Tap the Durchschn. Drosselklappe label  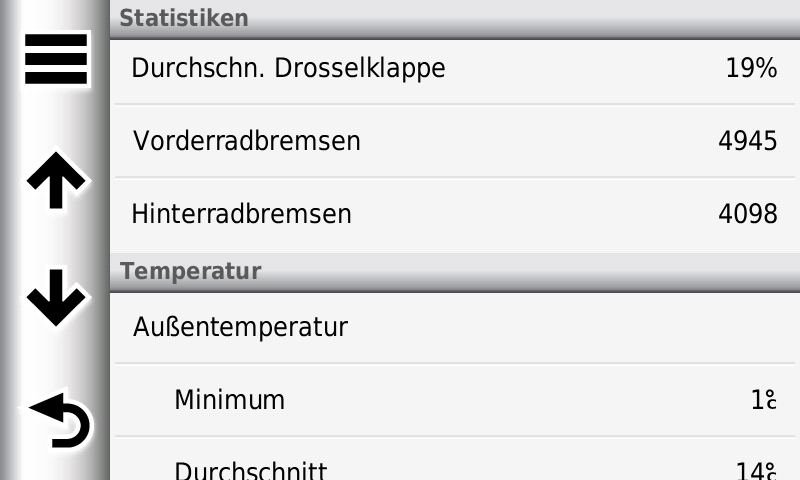pyautogui.click(x=288, y=68)
